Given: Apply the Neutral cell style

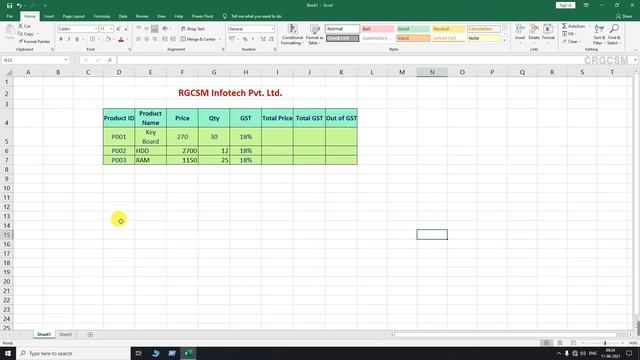Looking at the screenshot, I should click(448, 29).
